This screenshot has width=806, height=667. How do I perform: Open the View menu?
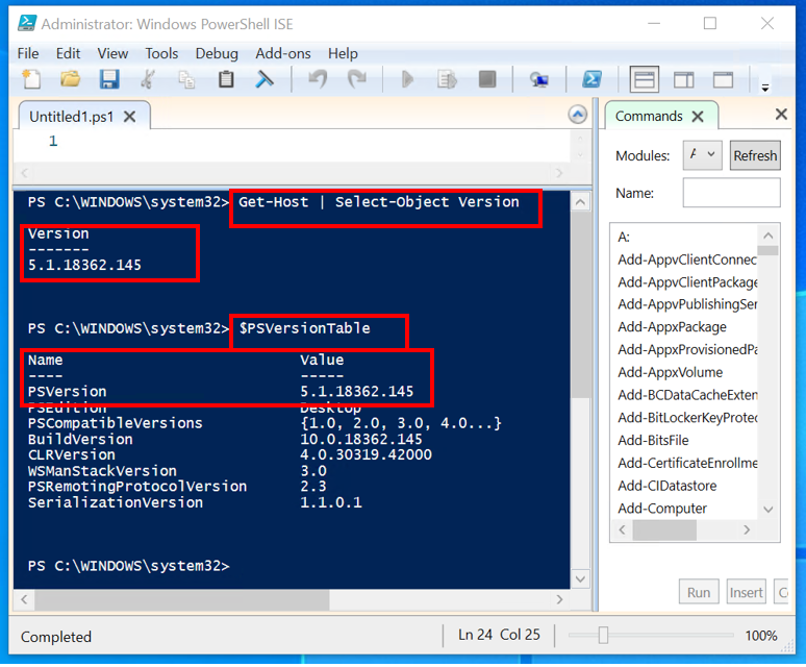[x=113, y=53]
